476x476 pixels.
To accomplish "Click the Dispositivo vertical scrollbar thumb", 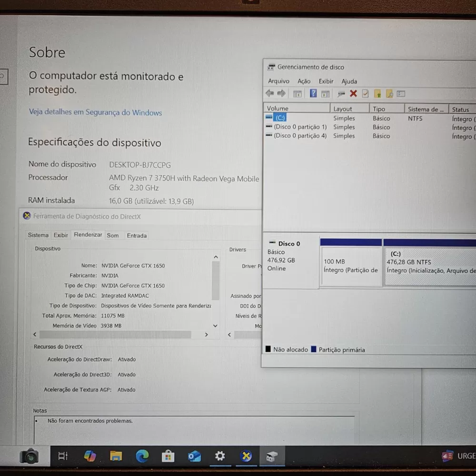I will click(215, 280).
